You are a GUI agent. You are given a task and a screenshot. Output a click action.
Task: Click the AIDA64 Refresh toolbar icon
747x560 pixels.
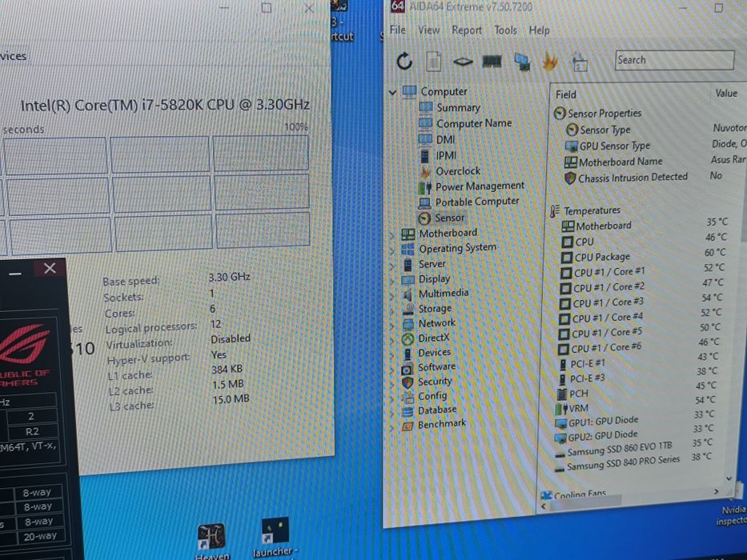[x=404, y=61]
